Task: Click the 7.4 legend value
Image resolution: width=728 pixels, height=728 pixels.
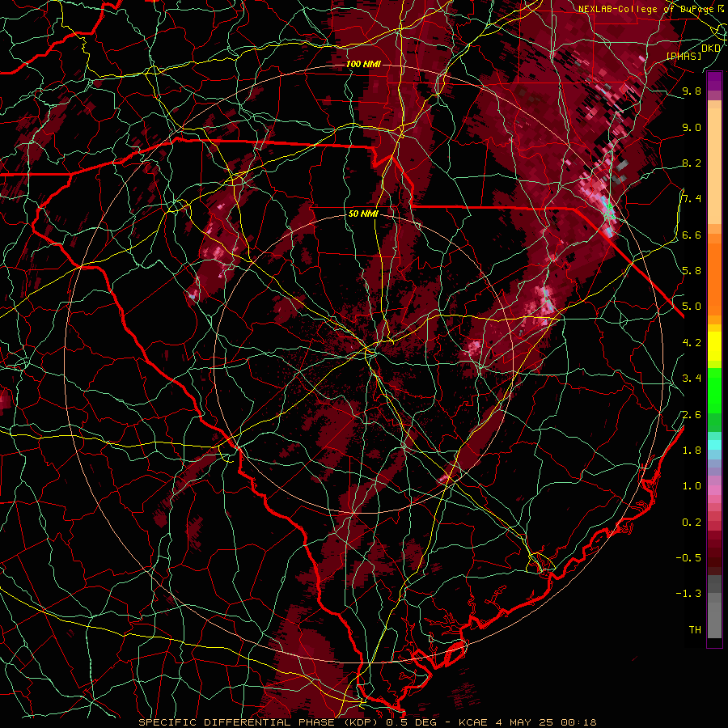Action: 692,199
